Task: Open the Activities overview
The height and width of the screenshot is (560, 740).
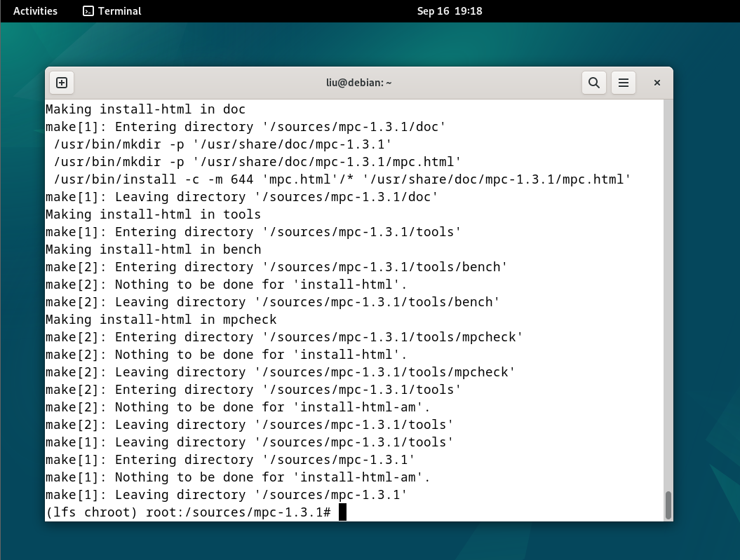Action: (35, 11)
